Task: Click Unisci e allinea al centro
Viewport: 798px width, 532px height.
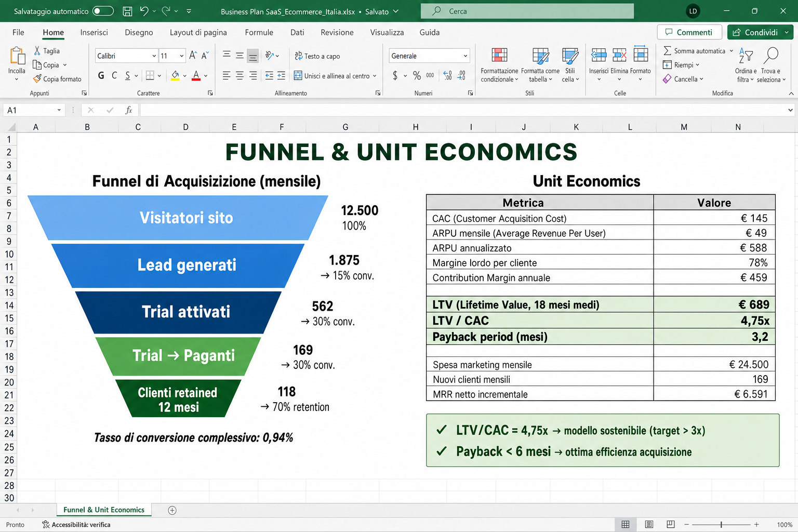Action: click(x=332, y=76)
